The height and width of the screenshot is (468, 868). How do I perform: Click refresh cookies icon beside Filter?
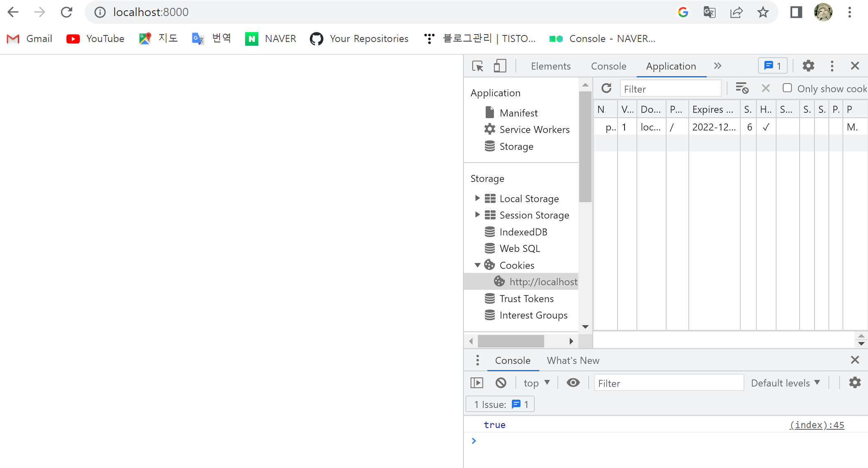coord(606,88)
